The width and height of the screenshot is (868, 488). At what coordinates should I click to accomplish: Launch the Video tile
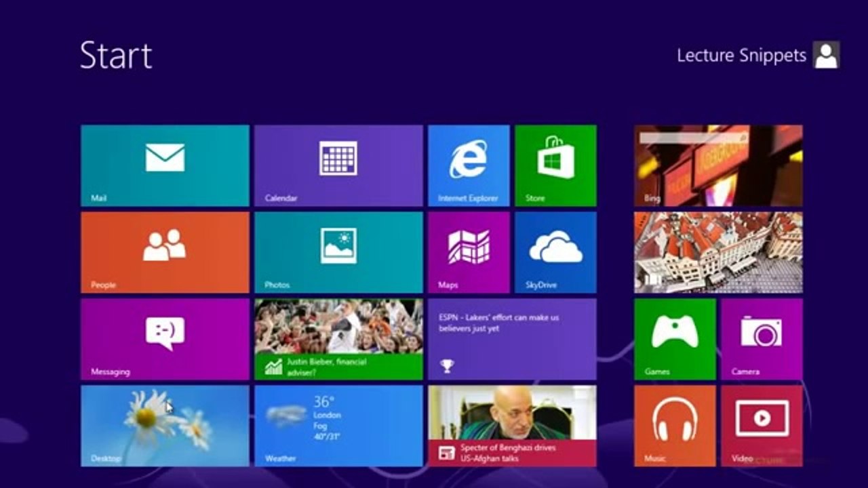(x=762, y=426)
